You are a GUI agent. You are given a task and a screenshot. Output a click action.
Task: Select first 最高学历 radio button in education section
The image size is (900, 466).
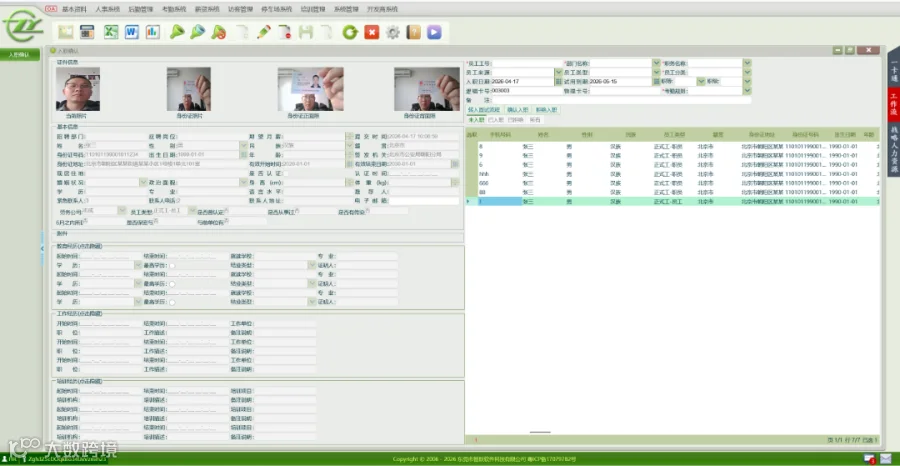[x=172, y=266]
